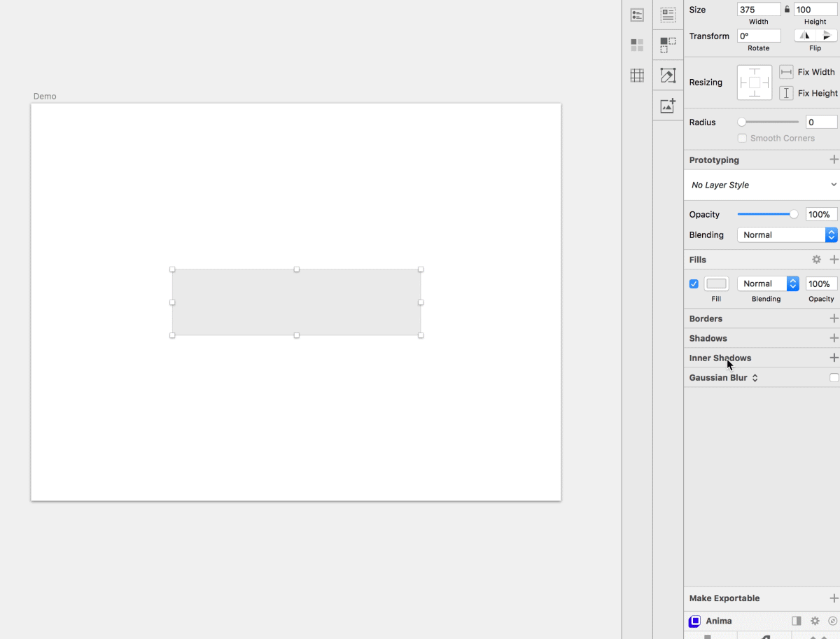
Task: Add a border with the plus
Action: pos(834,318)
